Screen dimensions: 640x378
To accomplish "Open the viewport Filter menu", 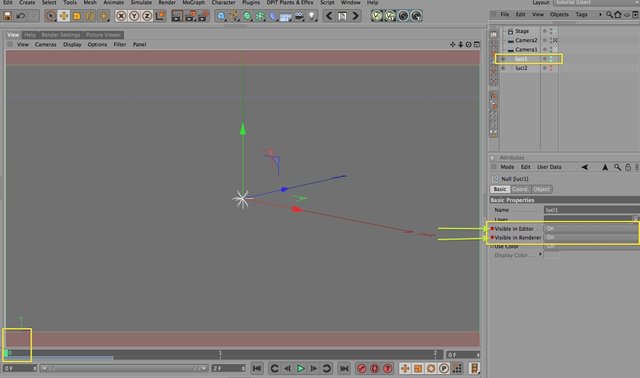I will coord(120,44).
